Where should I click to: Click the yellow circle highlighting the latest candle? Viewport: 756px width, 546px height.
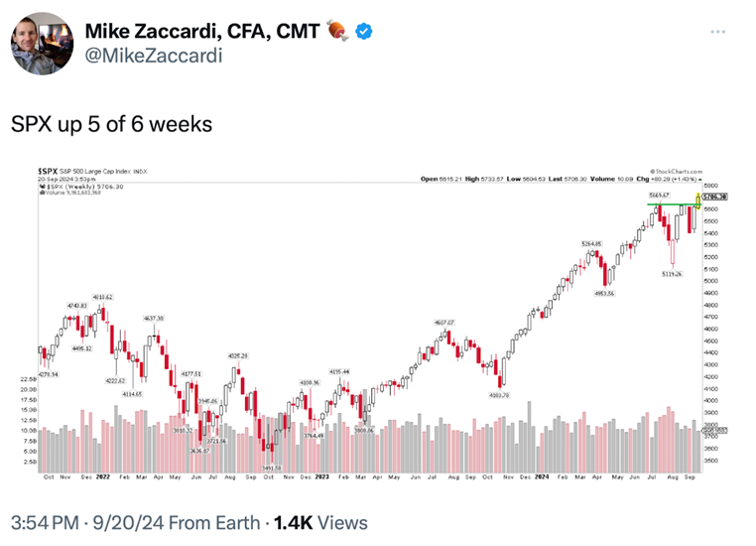coord(698,201)
